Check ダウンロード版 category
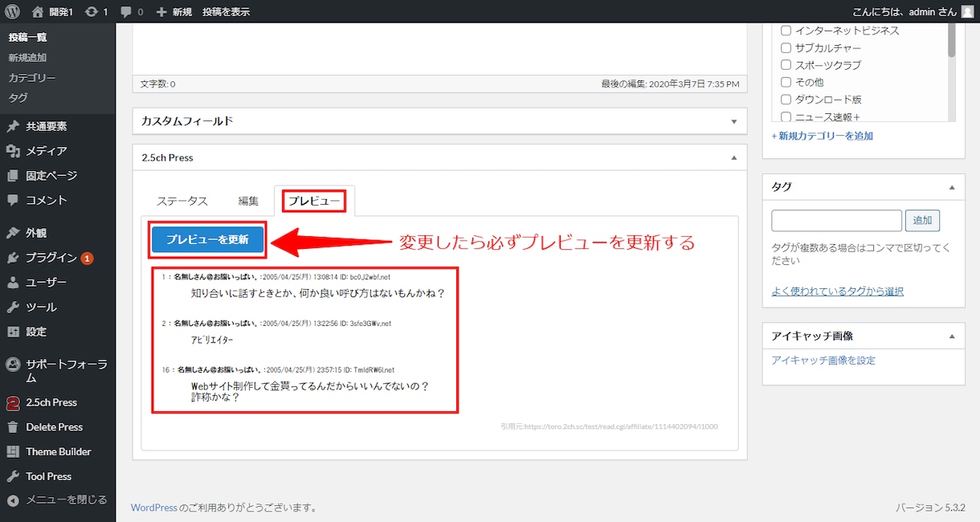Viewport: 980px width, 522px height. 786,100
